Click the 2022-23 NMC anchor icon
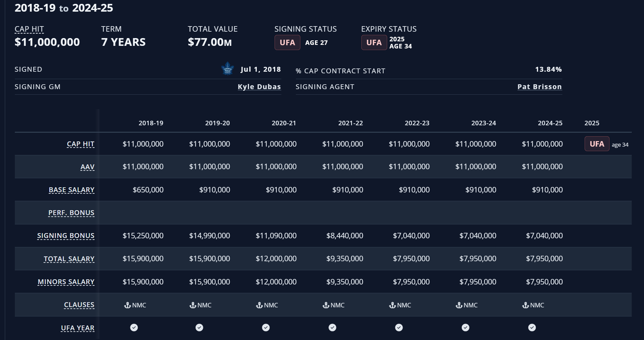Image resolution: width=644 pixels, height=340 pixels. point(392,305)
